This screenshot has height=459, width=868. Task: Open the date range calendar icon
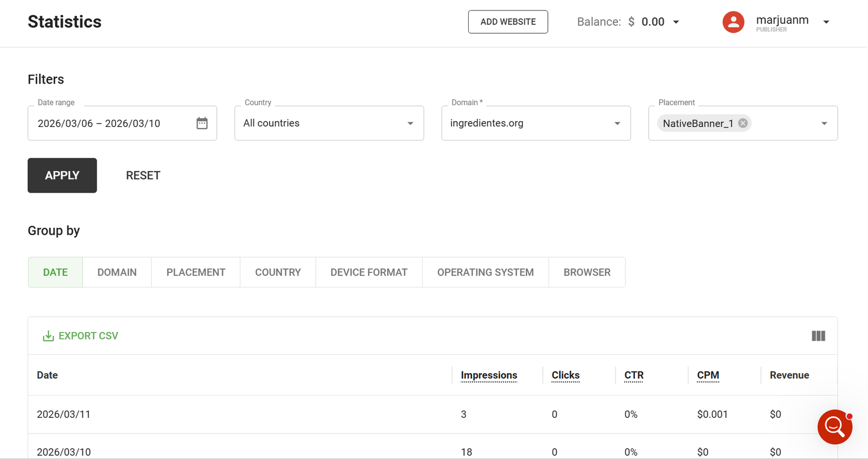click(x=202, y=123)
